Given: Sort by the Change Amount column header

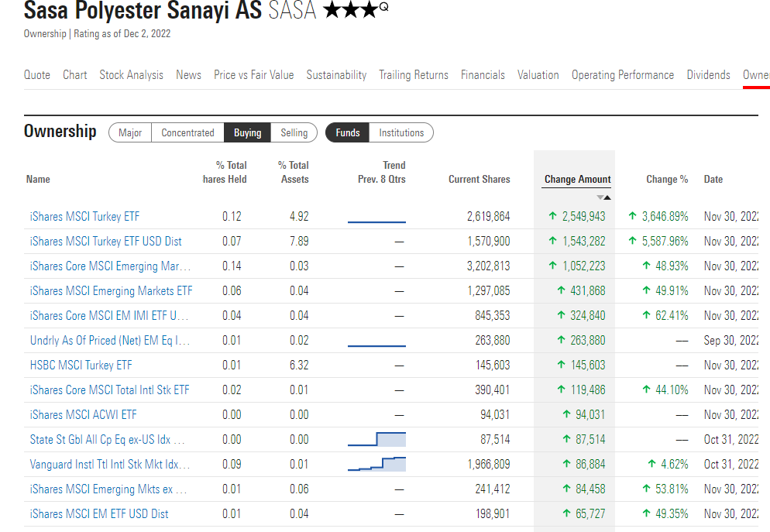Looking at the screenshot, I should pos(578,179).
